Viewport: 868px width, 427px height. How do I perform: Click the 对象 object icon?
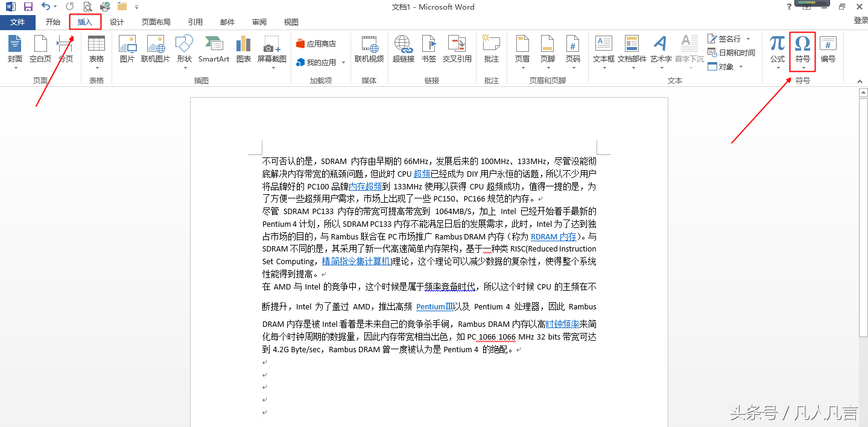click(x=712, y=66)
